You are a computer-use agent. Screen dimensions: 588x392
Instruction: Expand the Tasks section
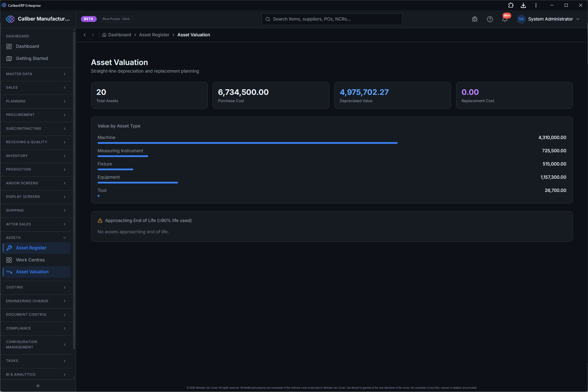tap(36, 361)
